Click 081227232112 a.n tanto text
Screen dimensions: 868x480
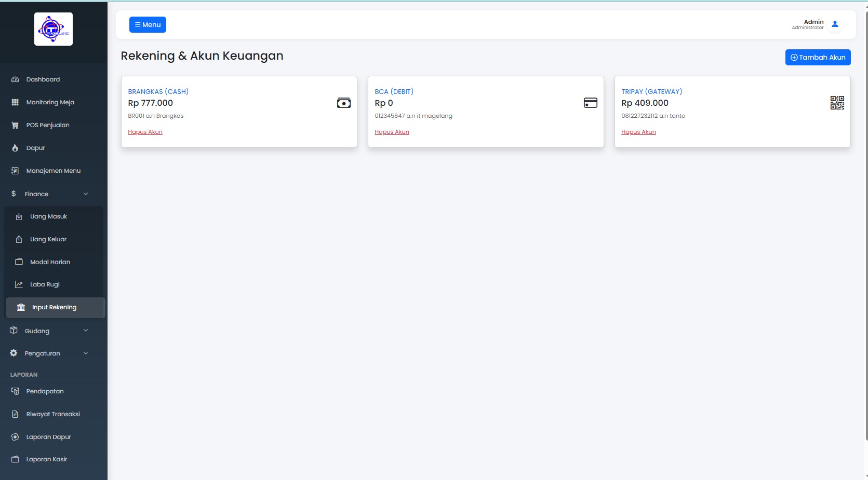click(x=653, y=116)
